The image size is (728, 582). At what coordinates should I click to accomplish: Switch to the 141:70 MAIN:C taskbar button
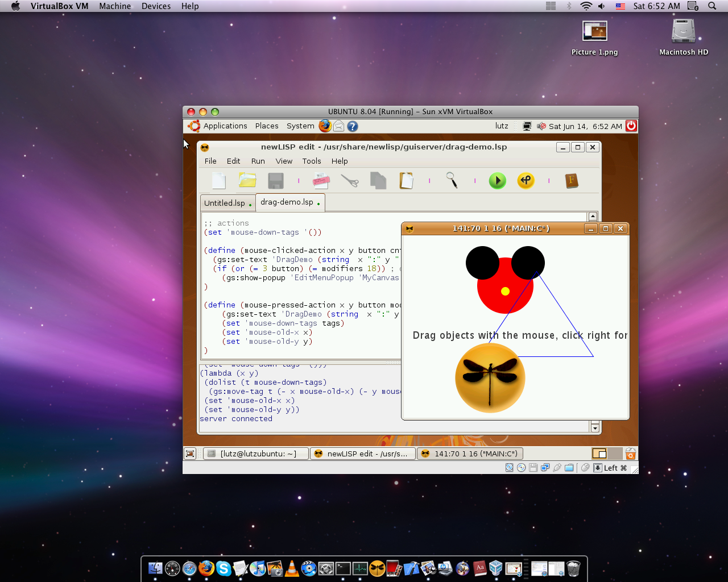tap(470, 454)
